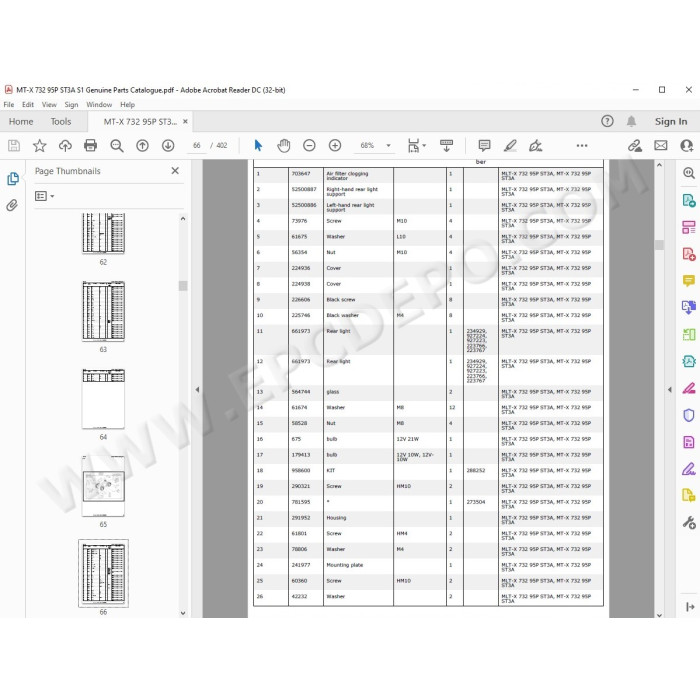Open Export PDF tool in right pane
This screenshot has height=700, width=700.
pyautogui.click(x=688, y=200)
